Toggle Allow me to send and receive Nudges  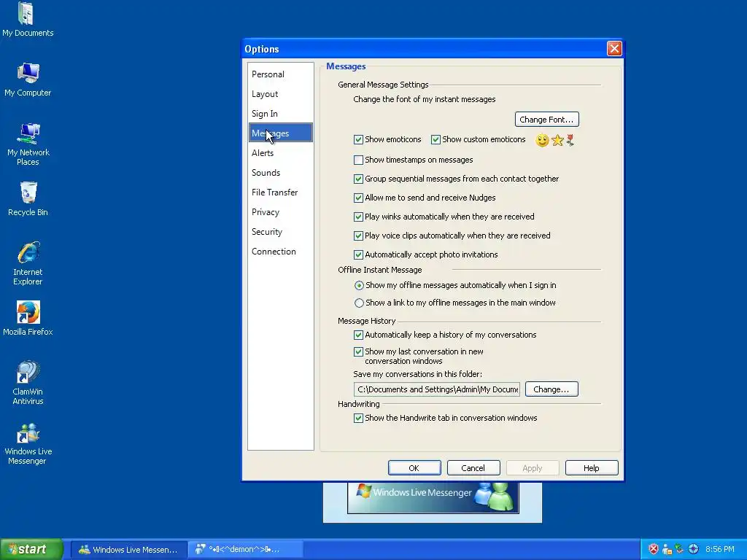[x=358, y=198]
